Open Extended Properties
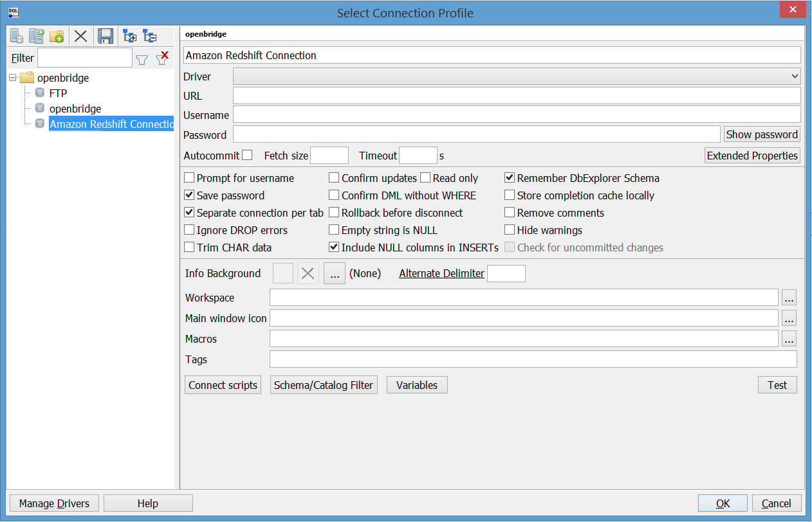This screenshot has width=812, height=522. (752, 156)
